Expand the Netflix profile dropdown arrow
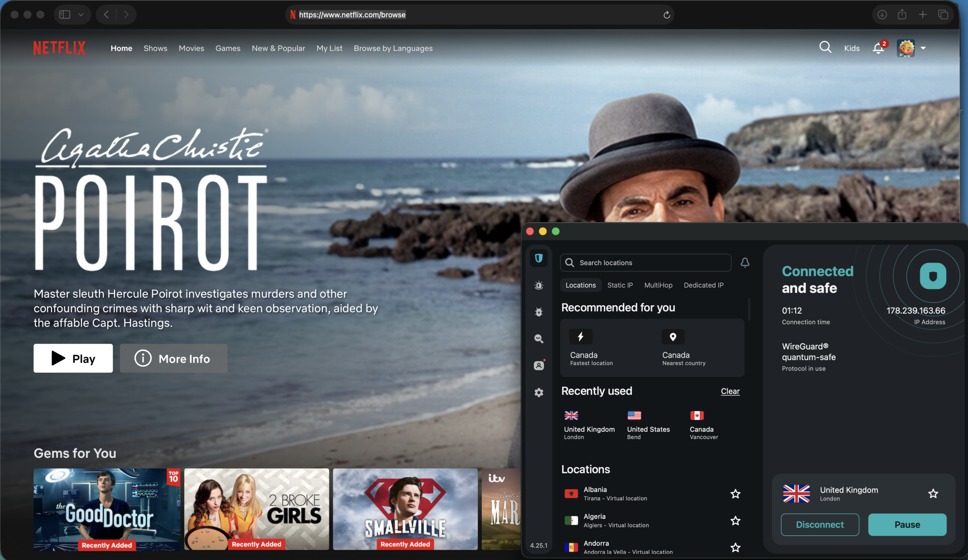 point(923,48)
